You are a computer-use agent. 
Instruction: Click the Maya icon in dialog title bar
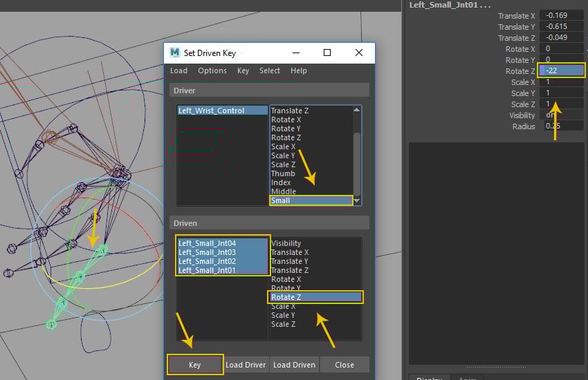pos(174,53)
